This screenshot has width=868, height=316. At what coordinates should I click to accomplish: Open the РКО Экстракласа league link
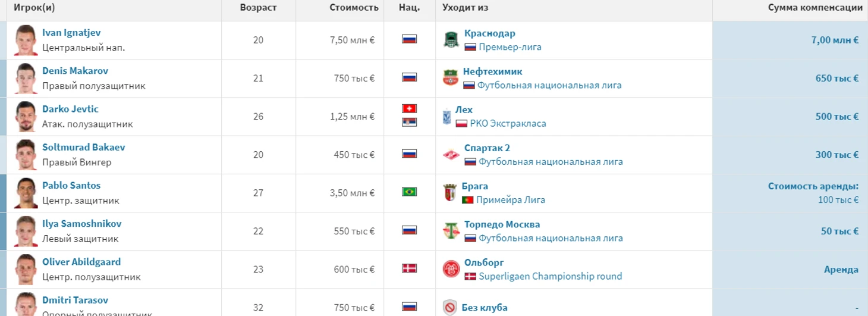[x=508, y=124]
